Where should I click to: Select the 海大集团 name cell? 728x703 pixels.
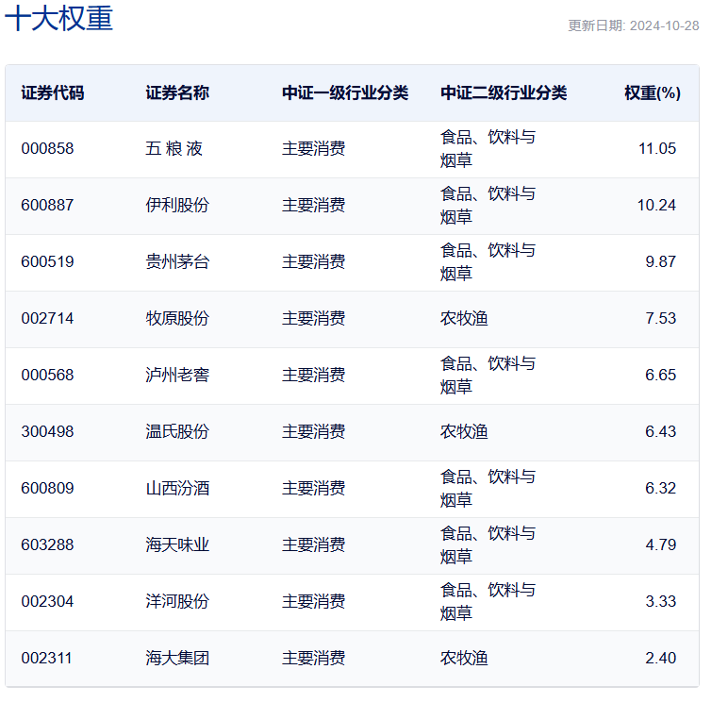pyautogui.click(x=177, y=658)
